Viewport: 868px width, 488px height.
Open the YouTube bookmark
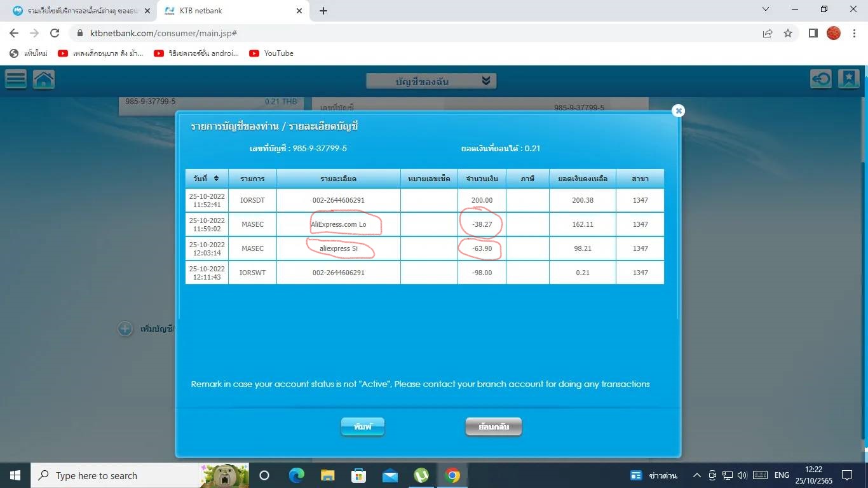271,53
